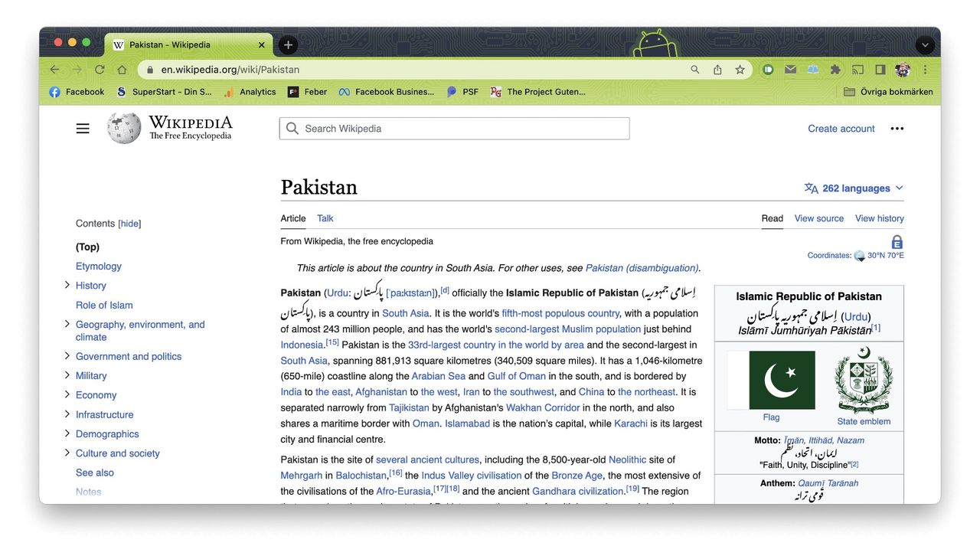Bookmark this page with the star icon
This screenshot has width=980, height=556.
click(x=740, y=69)
